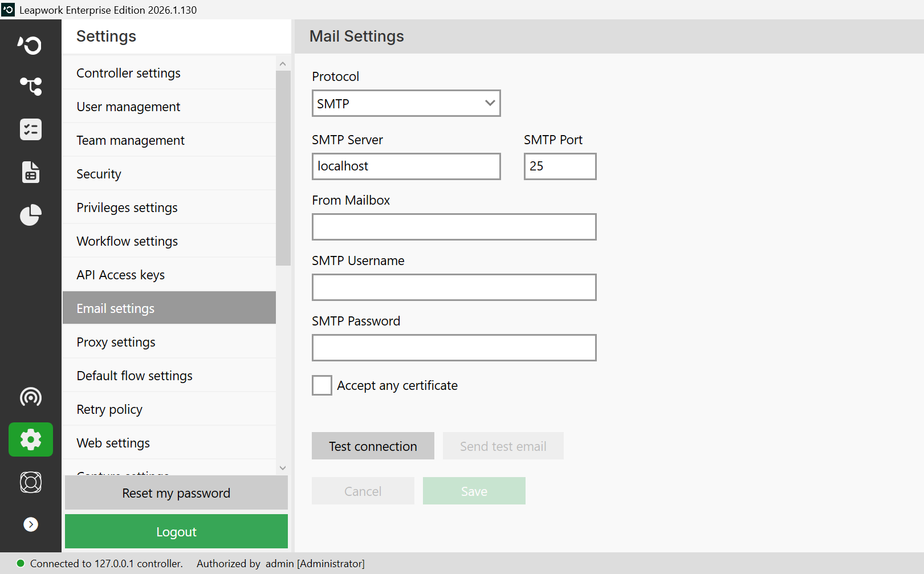Open the Agents broadcast icon

pos(30,397)
